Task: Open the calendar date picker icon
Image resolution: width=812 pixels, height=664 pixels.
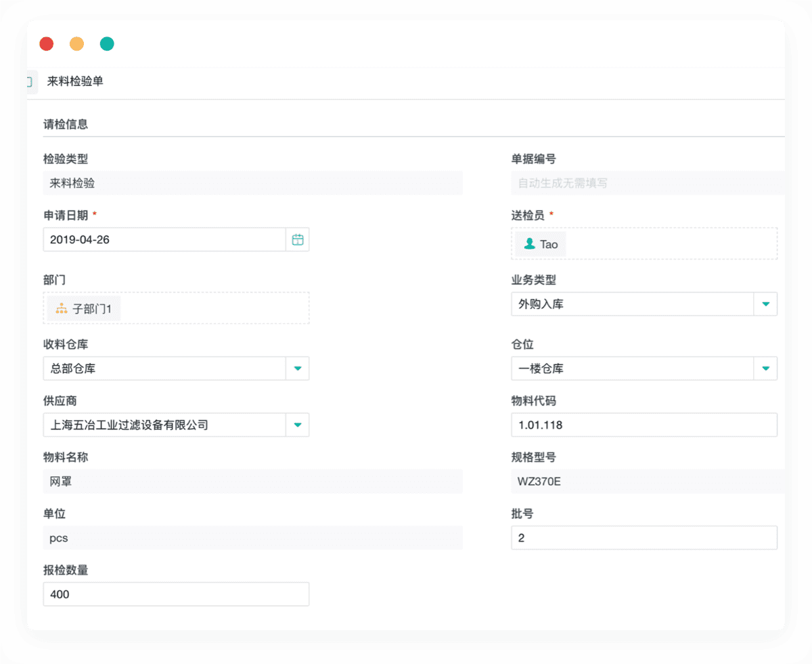Action: pyautogui.click(x=298, y=239)
